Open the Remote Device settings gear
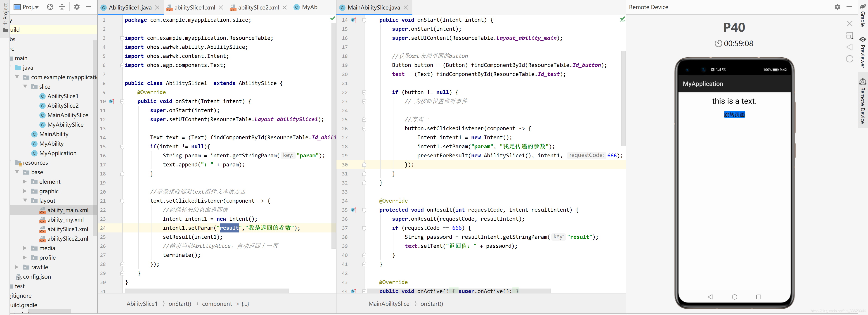 click(x=837, y=7)
